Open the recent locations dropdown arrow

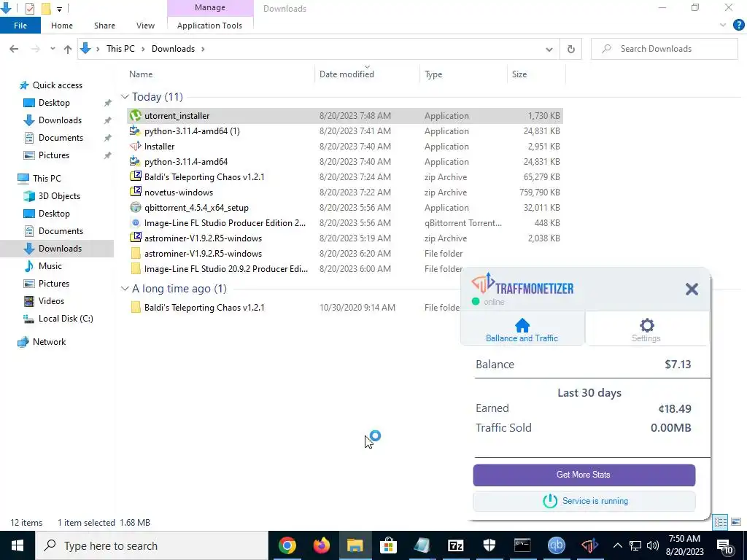tap(53, 49)
